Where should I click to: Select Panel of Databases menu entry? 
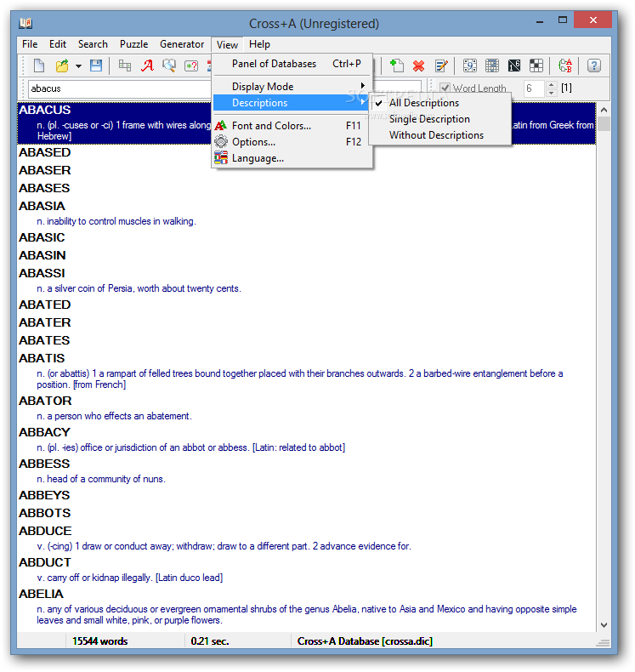tap(293, 64)
